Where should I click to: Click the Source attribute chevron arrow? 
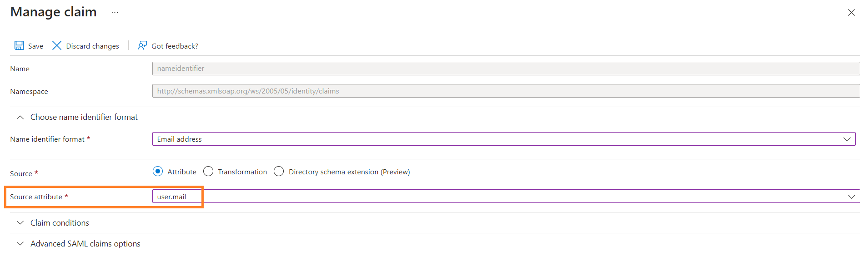(x=851, y=197)
